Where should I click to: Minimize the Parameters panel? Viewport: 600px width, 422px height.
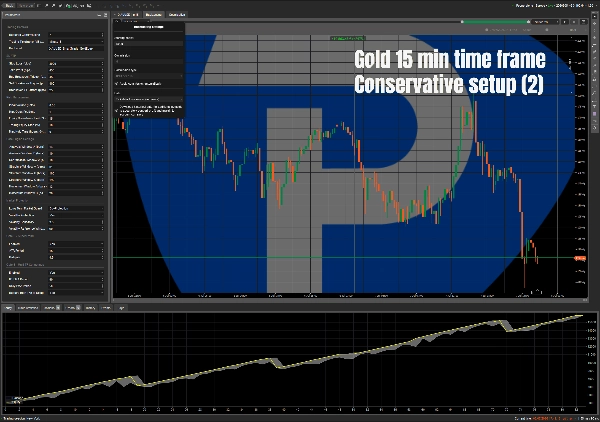point(99,15)
